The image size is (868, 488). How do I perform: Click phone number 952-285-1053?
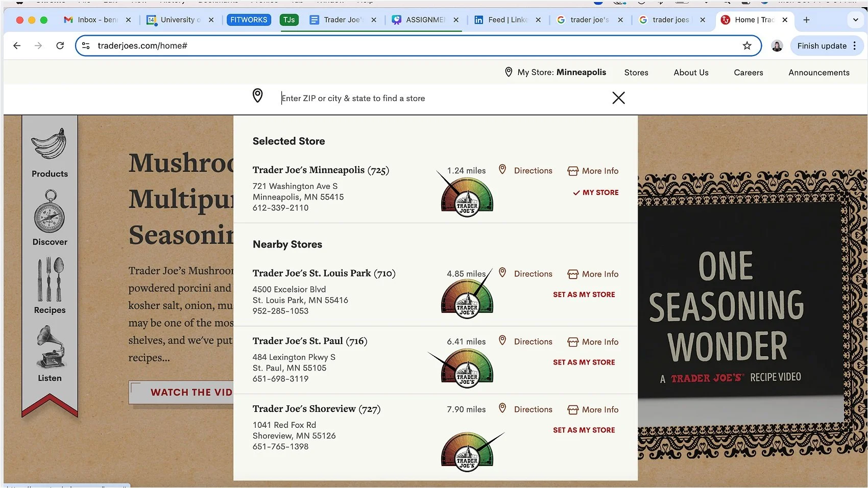click(280, 311)
